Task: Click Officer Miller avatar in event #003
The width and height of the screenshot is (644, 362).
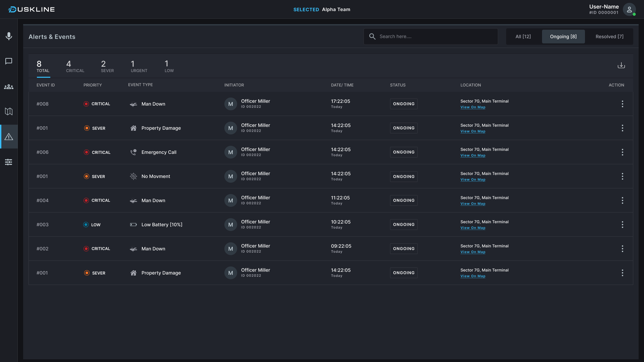Action: point(231,225)
